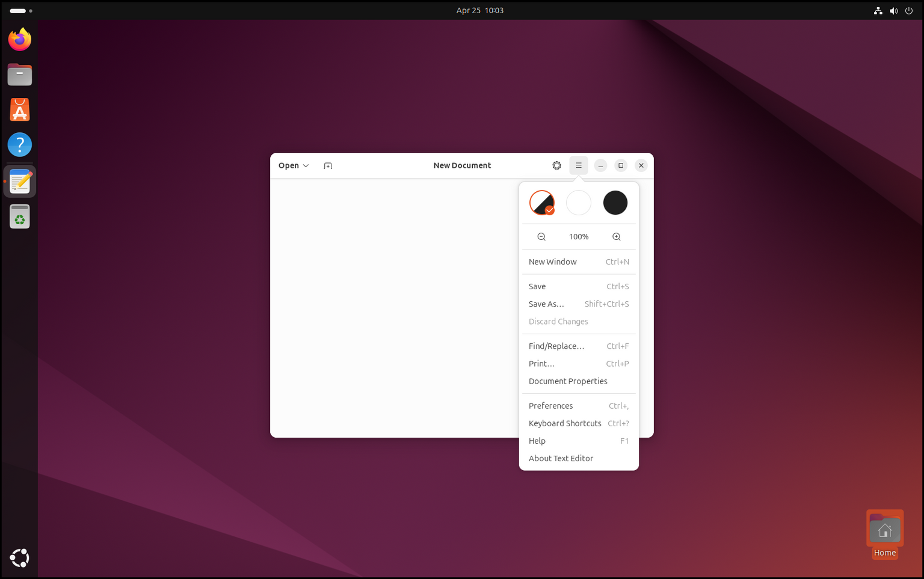The image size is (924, 579).
Task: Reset zoom via the 100% button
Action: (x=578, y=236)
